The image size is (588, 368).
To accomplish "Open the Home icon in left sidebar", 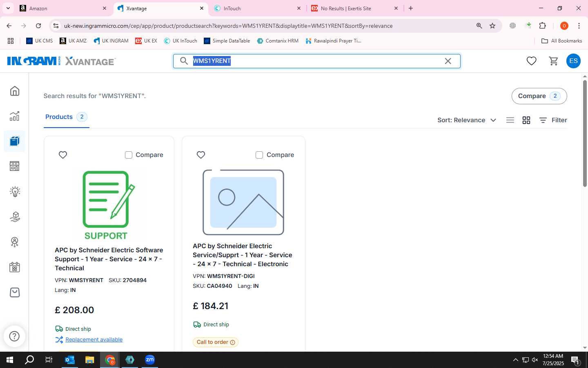I will tap(15, 91).
